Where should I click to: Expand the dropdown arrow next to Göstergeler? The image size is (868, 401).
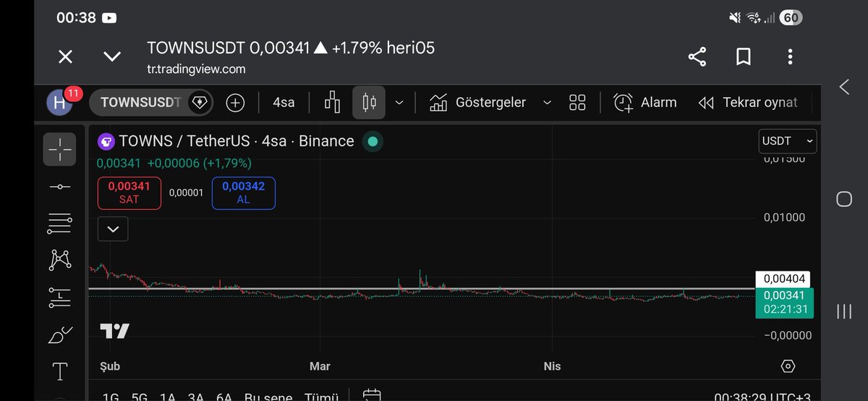pos(547,103)
